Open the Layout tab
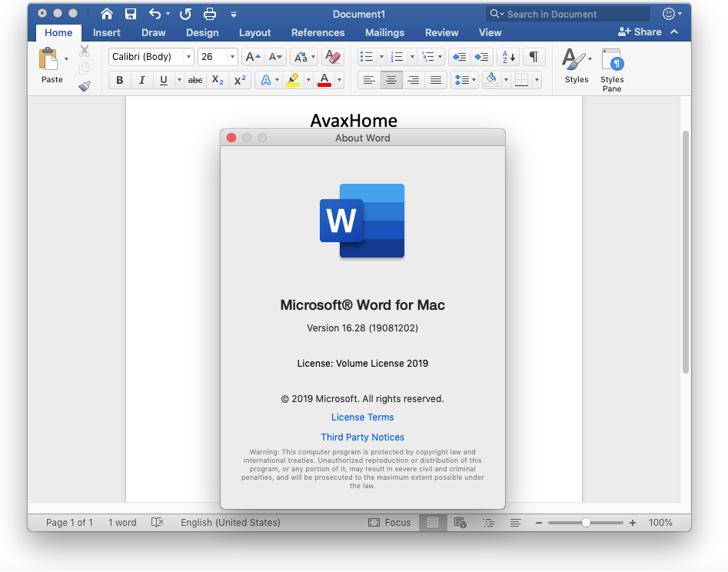 coord(254,32)
